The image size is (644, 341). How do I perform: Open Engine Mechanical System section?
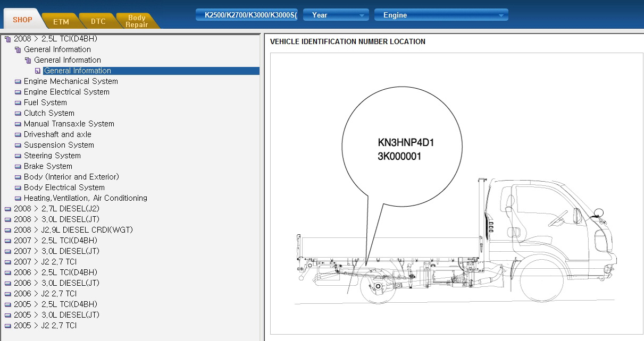(71, 81)
